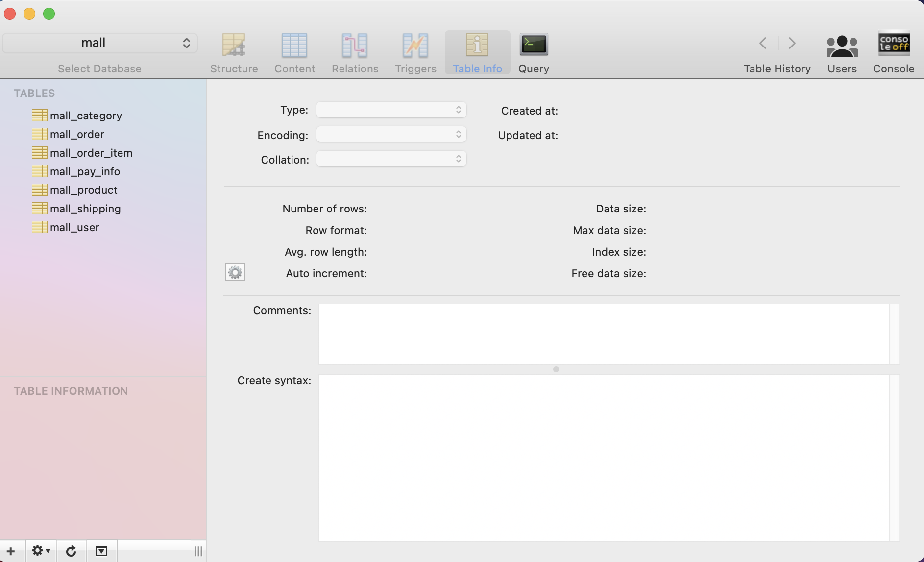924x562 pixels.
Task: Go back in table history
Action: (x=763, y=43)
